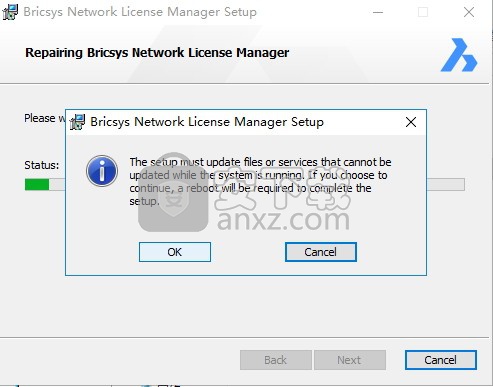The image size is (493, 387).
Task: Click the blue information icon in dialog
Action: tap(102, 171)
